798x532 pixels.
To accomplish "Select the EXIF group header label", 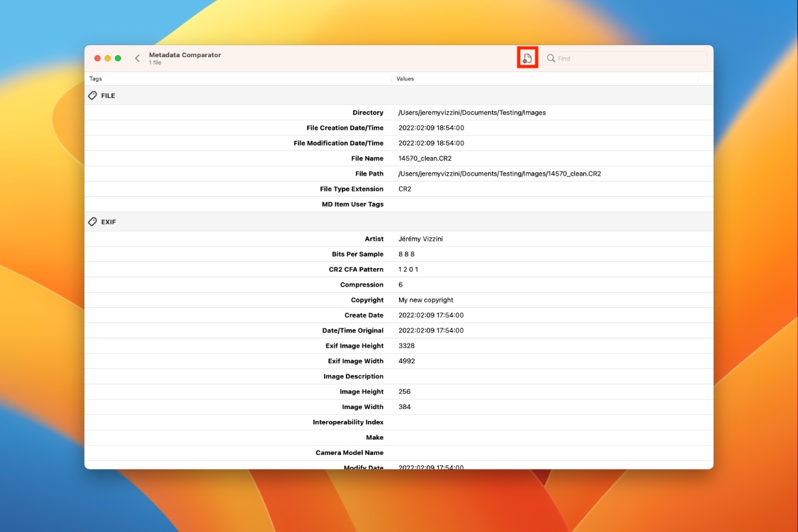I will (x=108, y=222).
